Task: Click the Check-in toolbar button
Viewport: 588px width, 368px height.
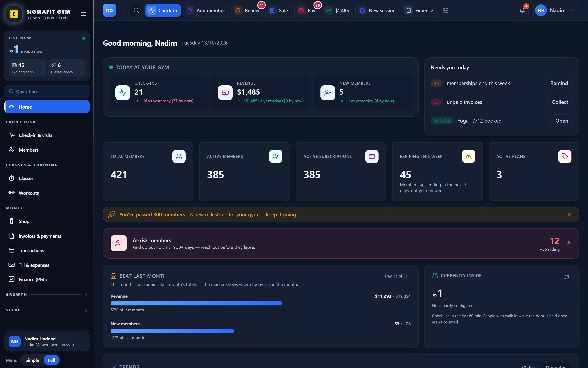Action: coord(163,10)
